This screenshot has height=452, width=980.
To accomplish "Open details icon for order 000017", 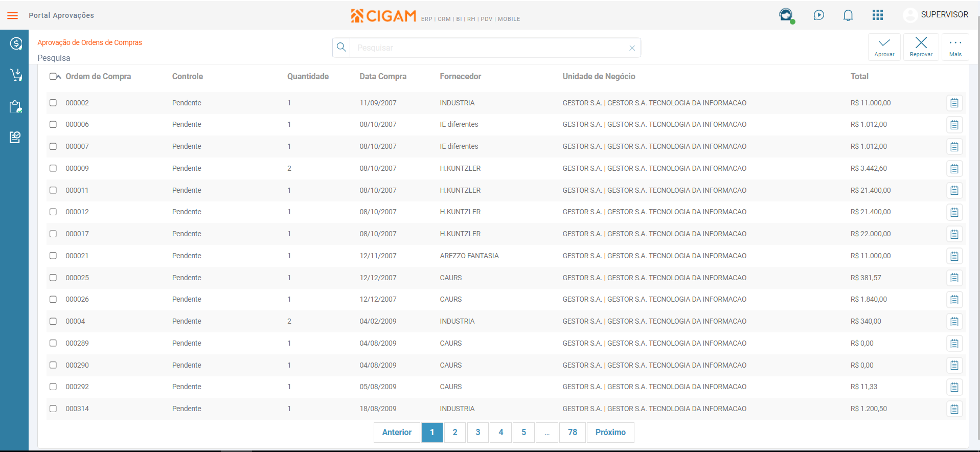I will click(954, 234).
